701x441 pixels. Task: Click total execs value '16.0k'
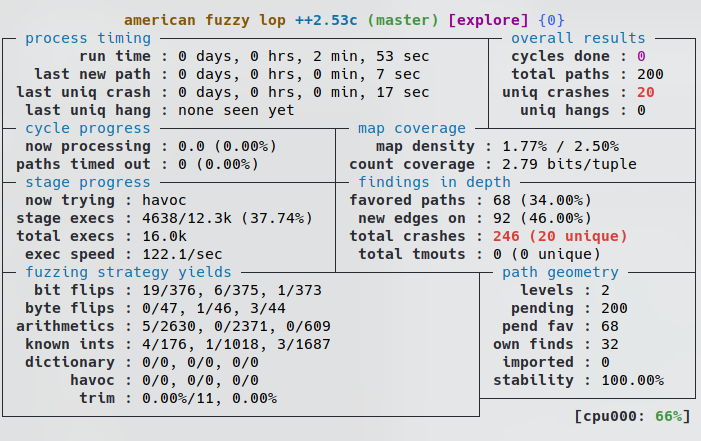point(164,236)
